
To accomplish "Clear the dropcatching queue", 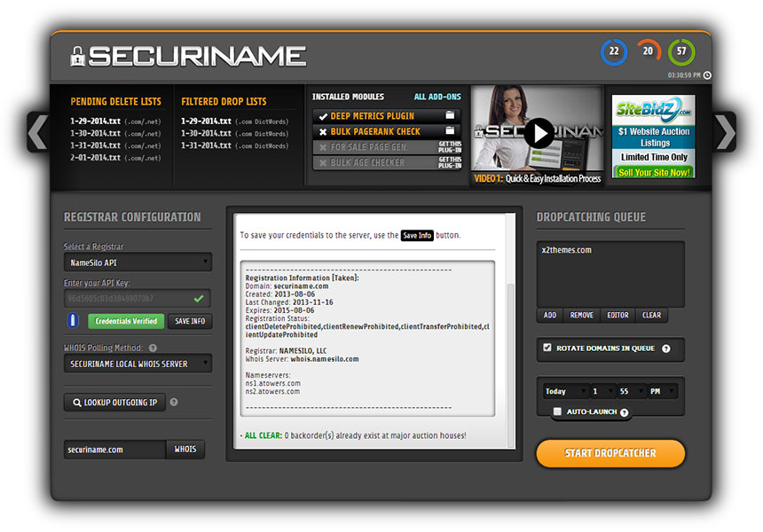I will (651, 315).
